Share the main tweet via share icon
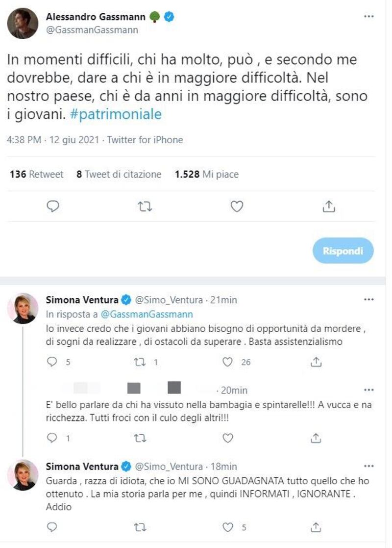392x548 pixels. click(x=328, y=206)
